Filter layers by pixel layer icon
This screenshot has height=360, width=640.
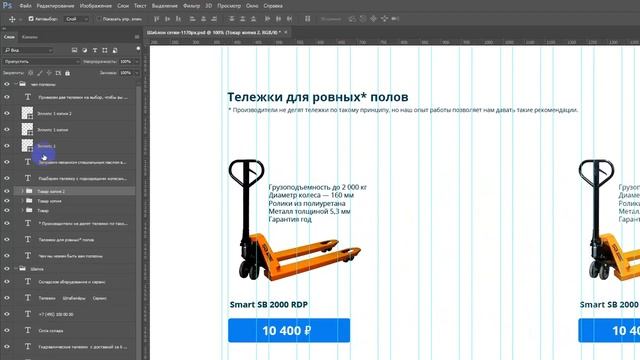pyautogui.click(x=74, y=50)
